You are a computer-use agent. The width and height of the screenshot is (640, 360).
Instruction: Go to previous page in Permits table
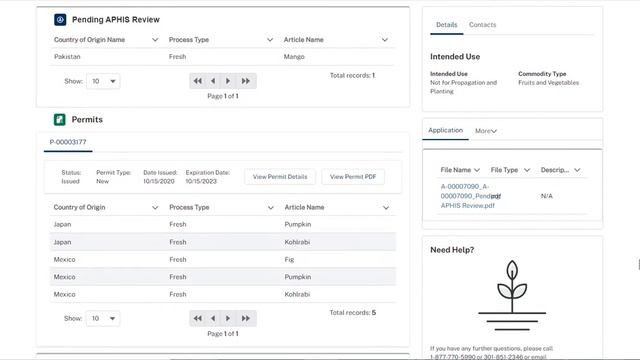click(x=213, y=318)
